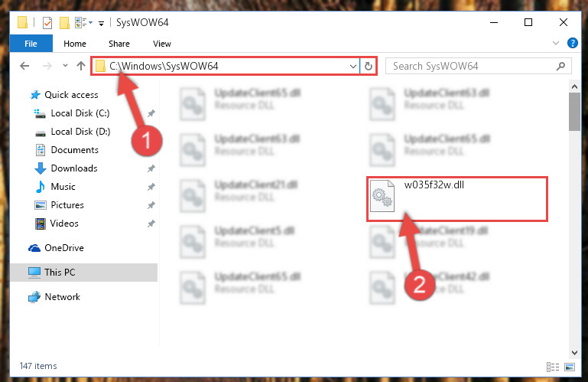Navigate up one folder level arrow
This screenshot has width=588, height=382.
coord(81,66)
